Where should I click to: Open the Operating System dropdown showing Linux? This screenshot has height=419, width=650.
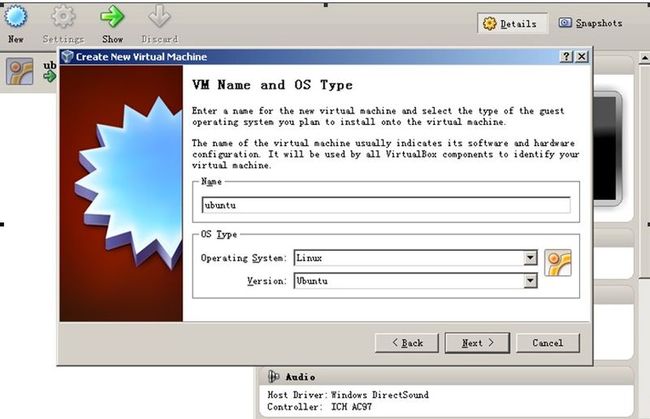pyautogui.click(x=415, y=258)
